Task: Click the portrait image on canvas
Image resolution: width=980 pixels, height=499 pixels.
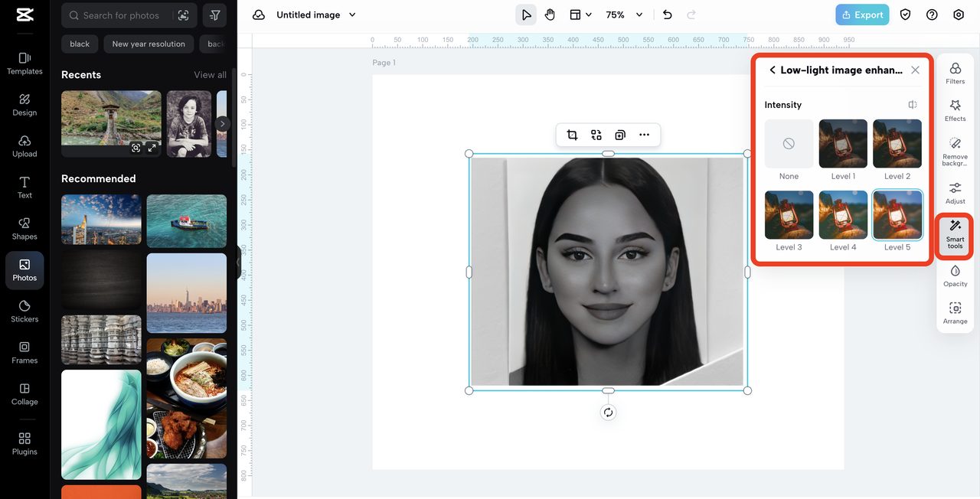Action: [x=608, y=272]
